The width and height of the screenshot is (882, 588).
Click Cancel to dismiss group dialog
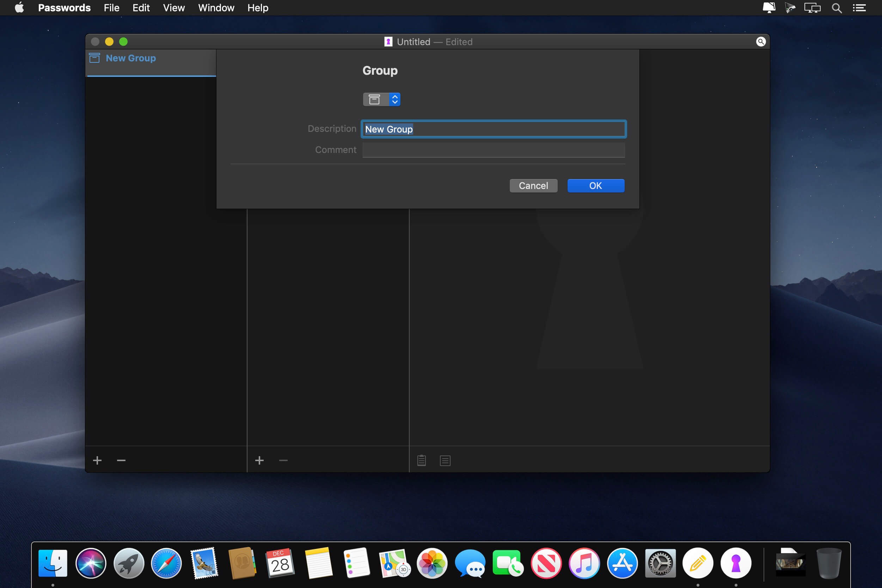point(533,185)
